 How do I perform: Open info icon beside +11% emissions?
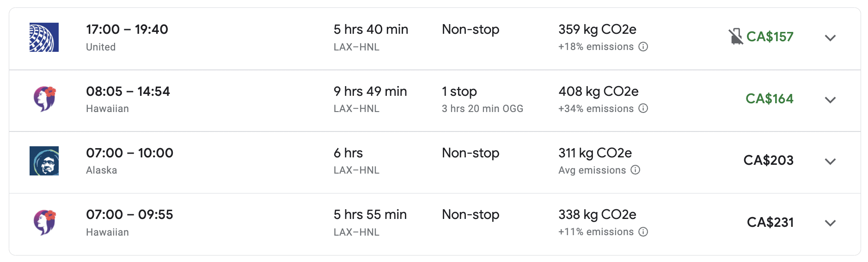pyautogui.click(x=643, y=232)
